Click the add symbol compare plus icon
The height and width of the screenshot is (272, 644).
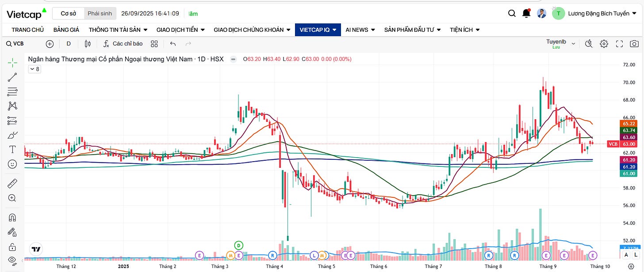point(50,44)
